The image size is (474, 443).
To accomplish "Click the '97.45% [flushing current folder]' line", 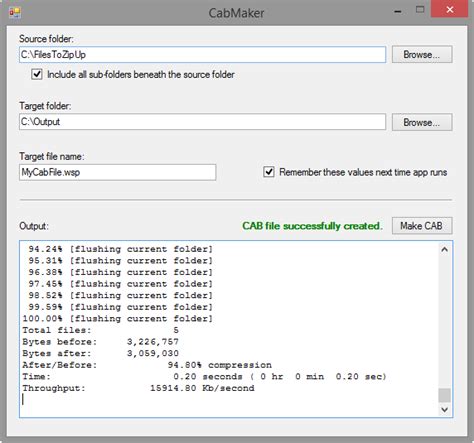I will (120, 284).
